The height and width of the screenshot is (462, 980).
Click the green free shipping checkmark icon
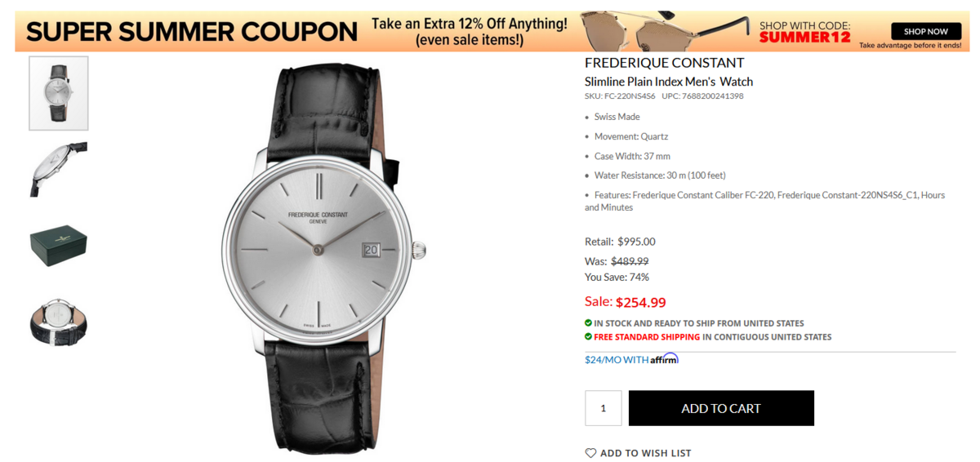point(588,336)
